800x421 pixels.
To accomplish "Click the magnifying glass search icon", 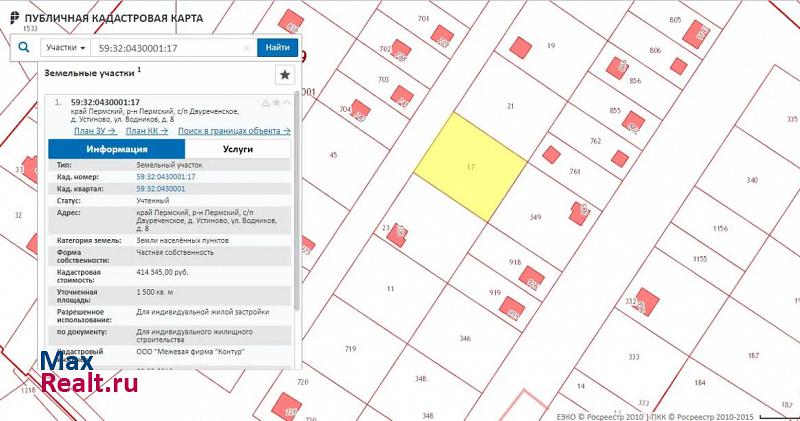I will pos(24,47).
